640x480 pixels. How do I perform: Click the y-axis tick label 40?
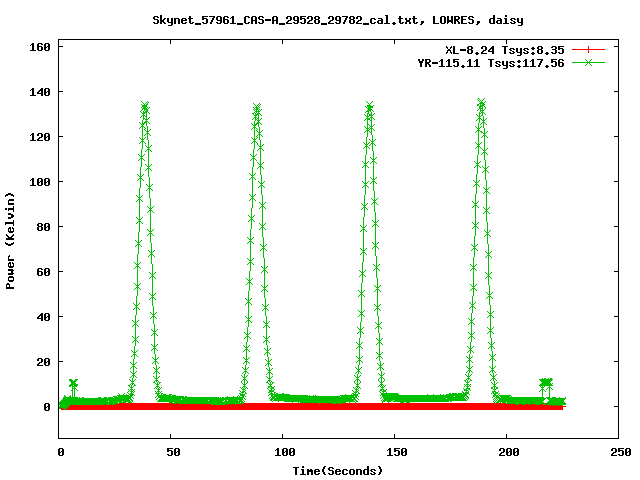coord(43,317)
